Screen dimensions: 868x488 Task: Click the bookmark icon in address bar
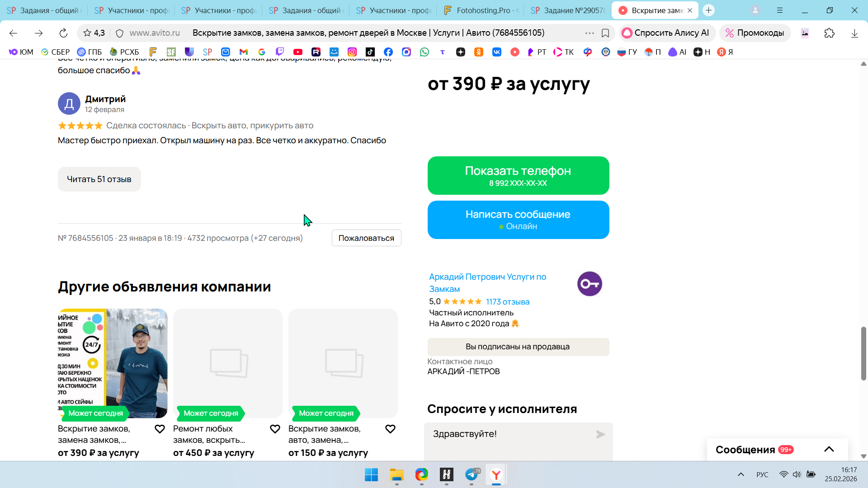(605, 33)
